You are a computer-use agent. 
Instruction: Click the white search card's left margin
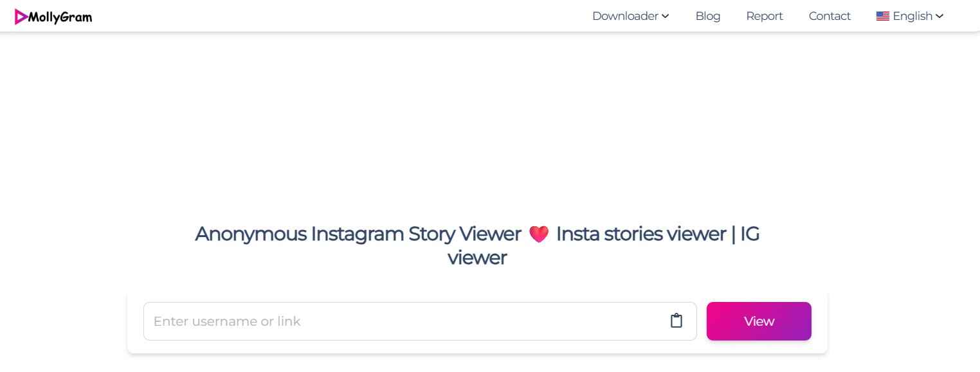[x=135, y=321]
